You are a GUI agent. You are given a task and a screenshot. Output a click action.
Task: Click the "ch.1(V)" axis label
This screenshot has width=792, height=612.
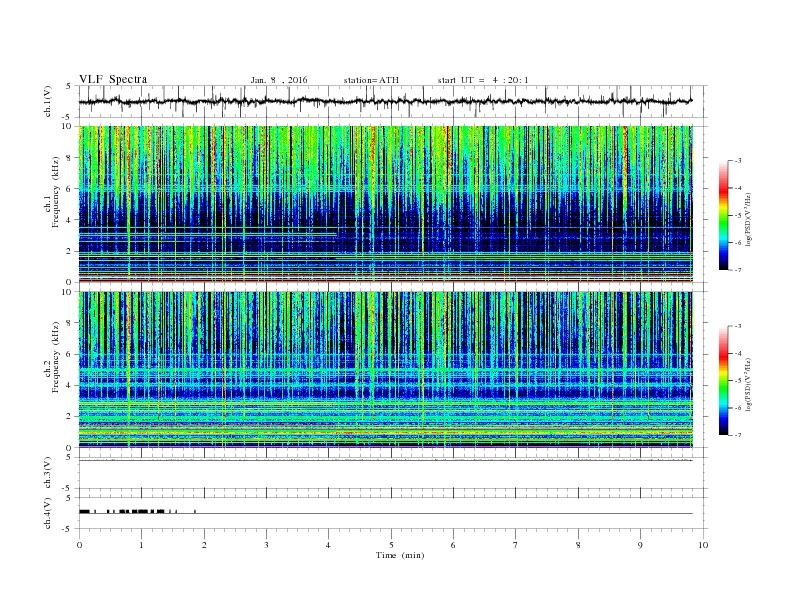coord(48,101)
